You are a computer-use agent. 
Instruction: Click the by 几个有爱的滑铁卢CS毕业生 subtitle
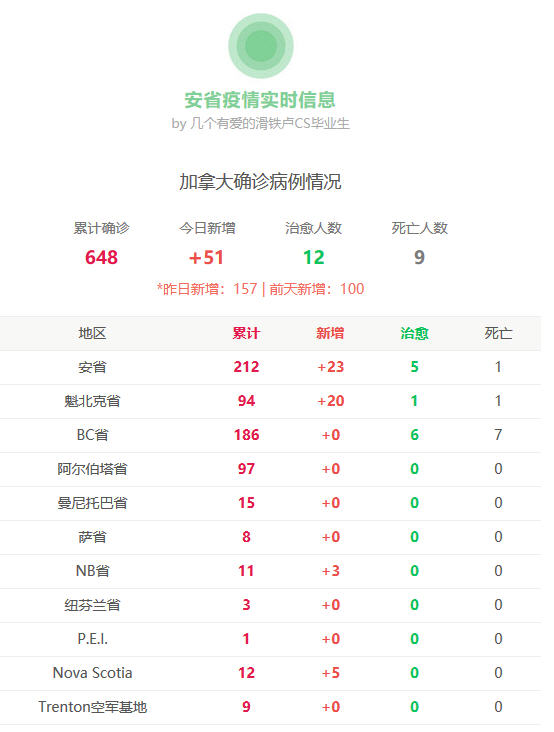tap(260, 124)
